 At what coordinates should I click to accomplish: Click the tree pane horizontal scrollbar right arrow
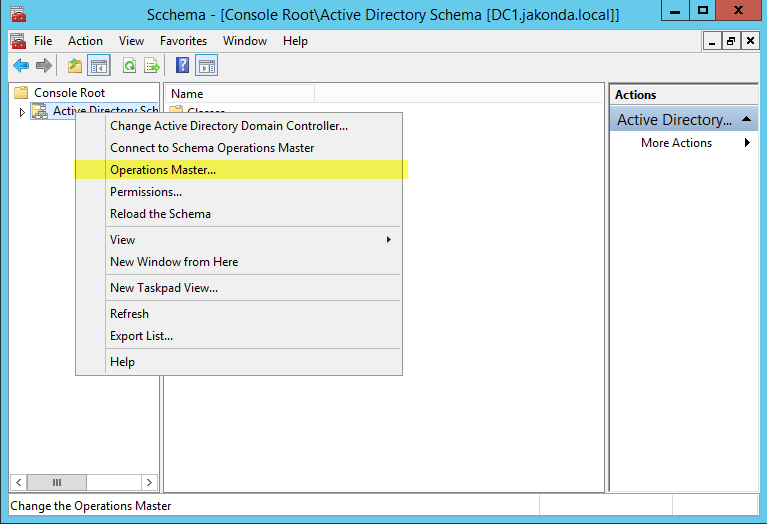tap(149, 482)
